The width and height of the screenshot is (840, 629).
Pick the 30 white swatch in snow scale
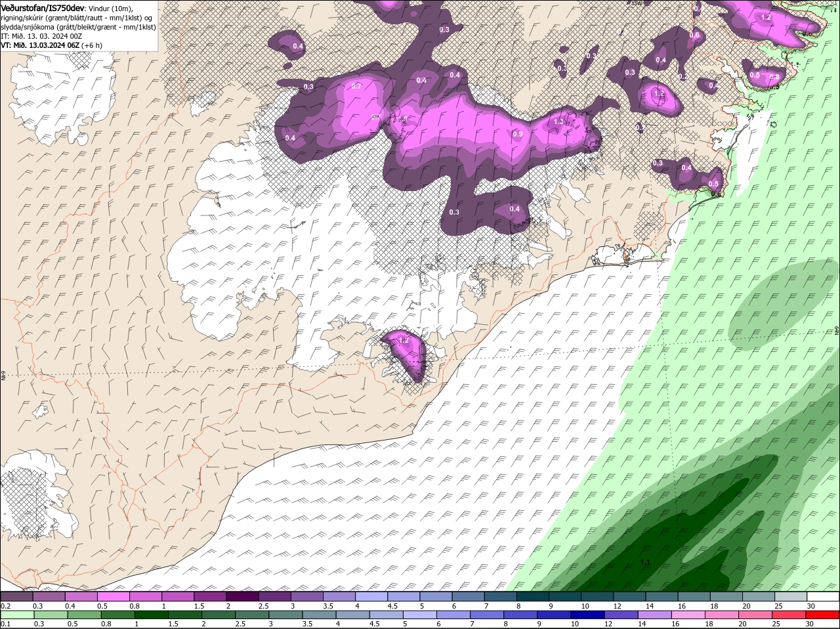[x=824, y=597]
